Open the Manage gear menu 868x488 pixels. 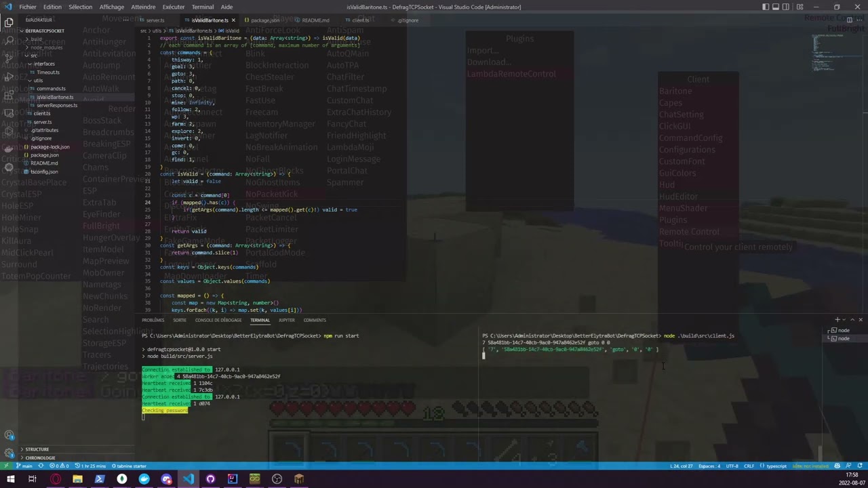point(9,453)
